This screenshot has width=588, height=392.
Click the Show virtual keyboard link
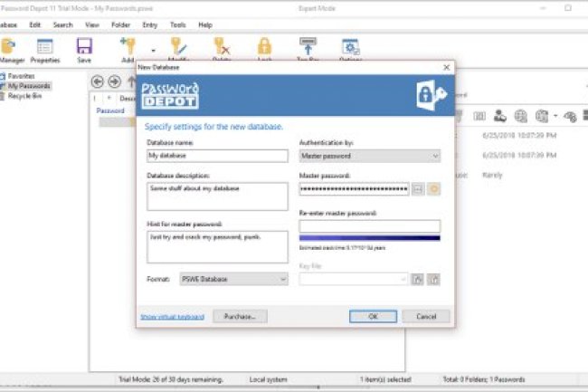[x=173, y=317]
